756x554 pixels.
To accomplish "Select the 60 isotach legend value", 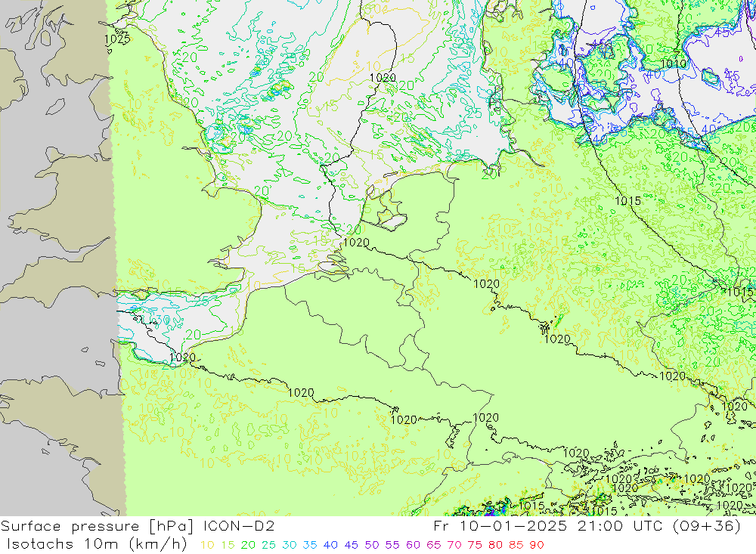I will (x=414, y=545).
